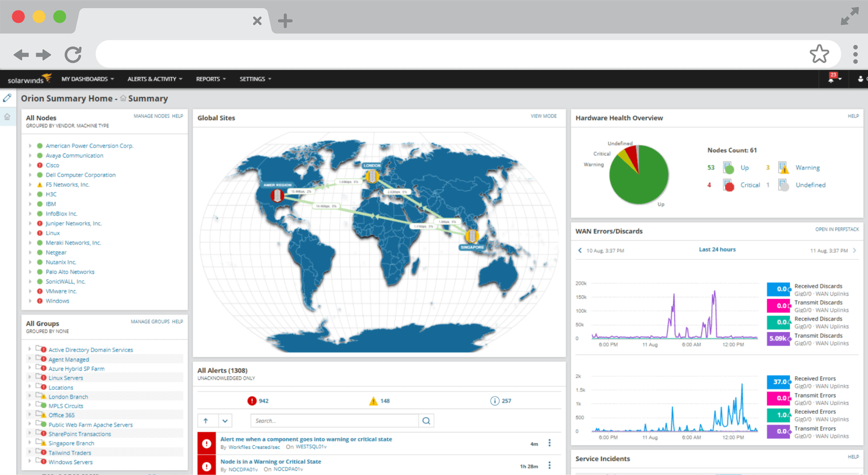Click Open in PerfStack link
This screenshot has width=868, height=475.
(x=836, y=229)
